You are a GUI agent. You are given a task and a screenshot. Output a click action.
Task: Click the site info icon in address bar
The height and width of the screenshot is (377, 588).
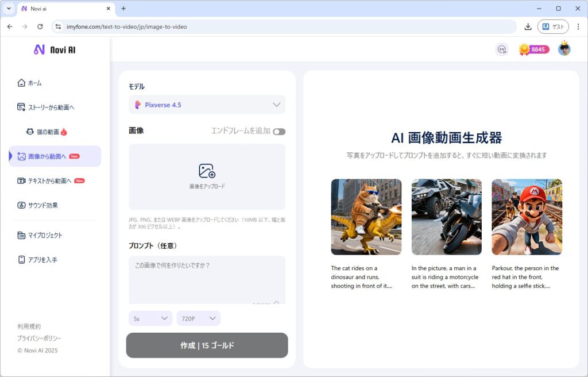pos(57,26)
